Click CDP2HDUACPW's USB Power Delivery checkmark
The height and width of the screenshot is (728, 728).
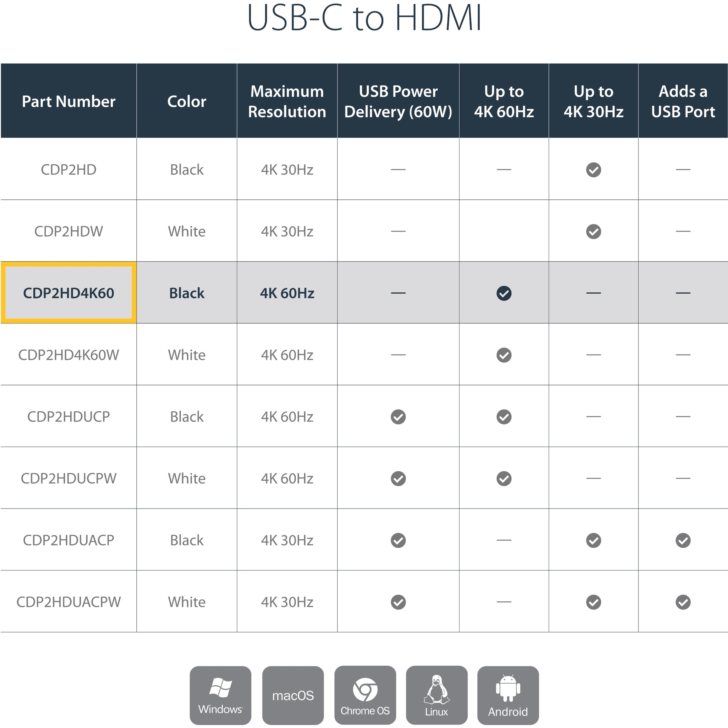(x=398, y=602)
